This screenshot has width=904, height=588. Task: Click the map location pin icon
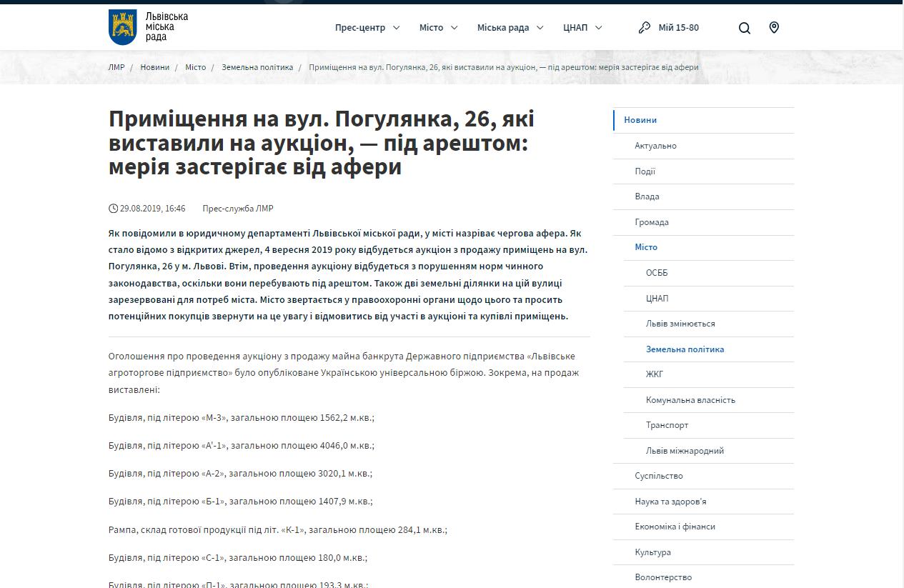pos(774,28)
